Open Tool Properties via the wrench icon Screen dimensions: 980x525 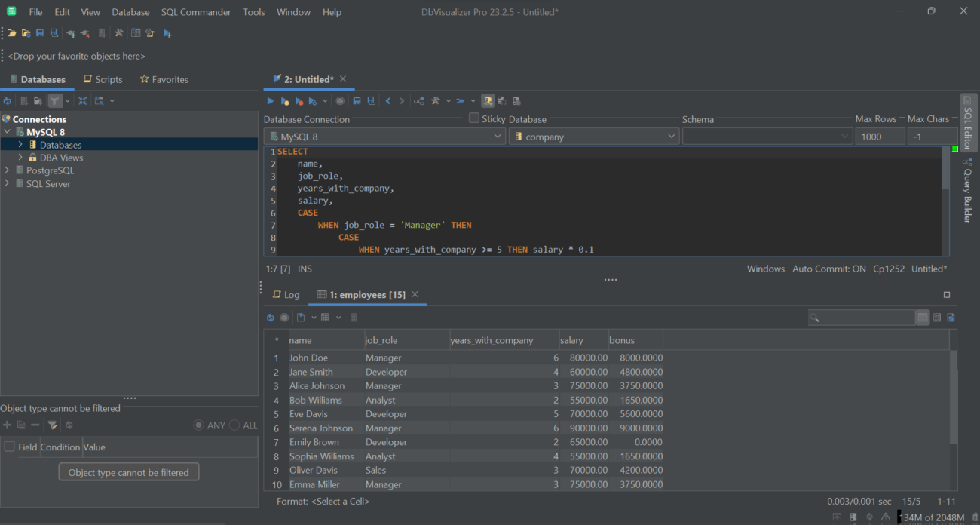[x=118, y=32]
